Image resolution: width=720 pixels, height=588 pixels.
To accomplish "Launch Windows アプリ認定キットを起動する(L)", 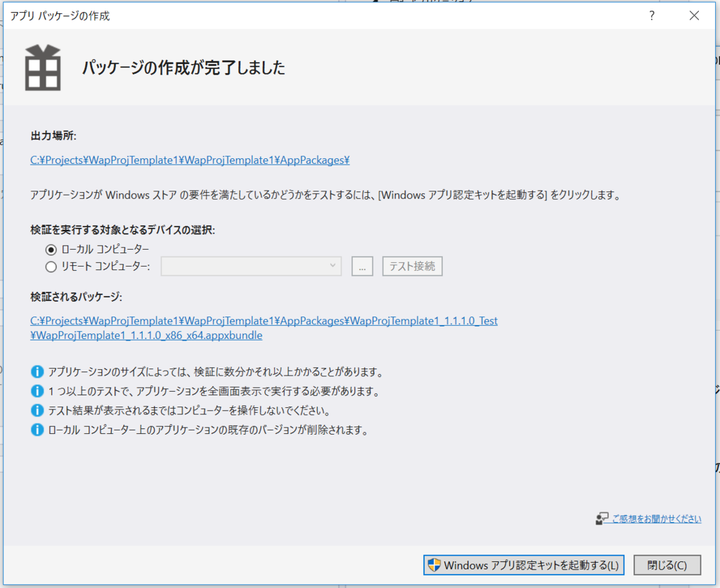I will 524,565.
